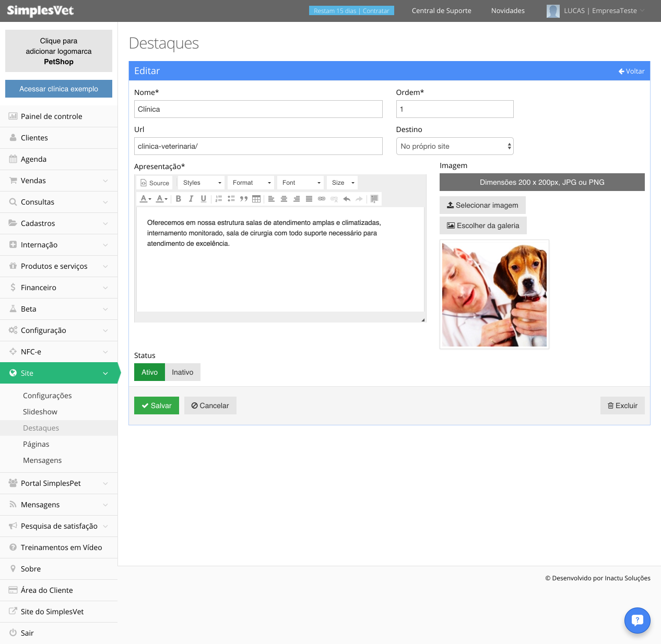
Task: Set status to Inativo
Action: (183, 372)
